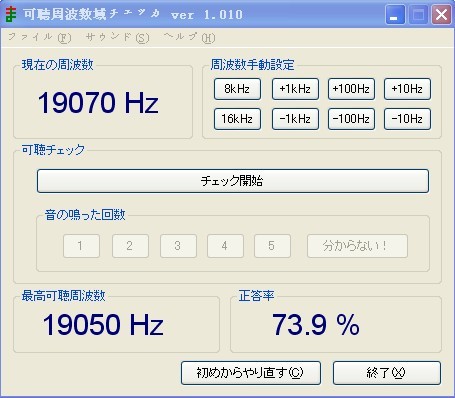The height and width of the screenshot is (398, 455).
Task: Restart with 初めからやり直す(C) button
Action: pyautogui.click(x=251, y=373)
